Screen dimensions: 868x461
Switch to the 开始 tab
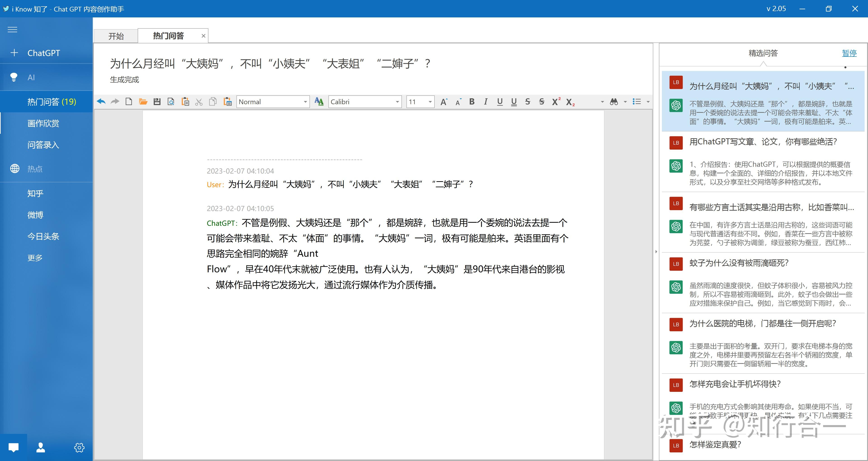click(x=116, y=36)
